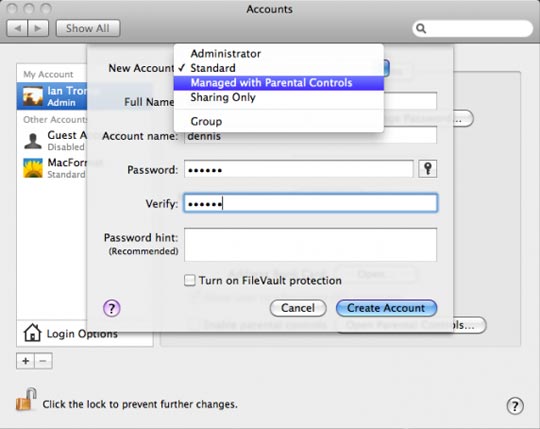540x429 pixels.
Task: Click the Cancel button
Action: click(x=298, y=308)
